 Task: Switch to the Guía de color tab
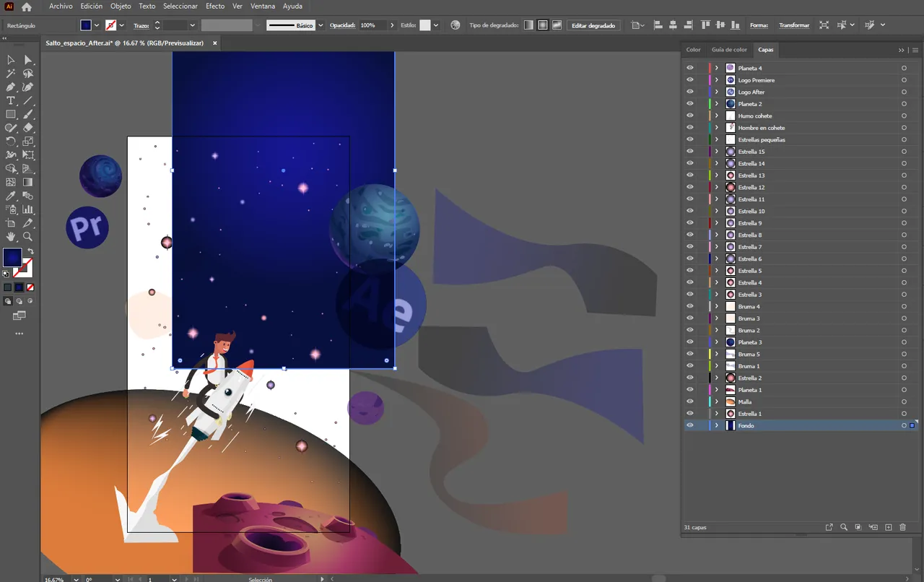[x=729, y=50]
